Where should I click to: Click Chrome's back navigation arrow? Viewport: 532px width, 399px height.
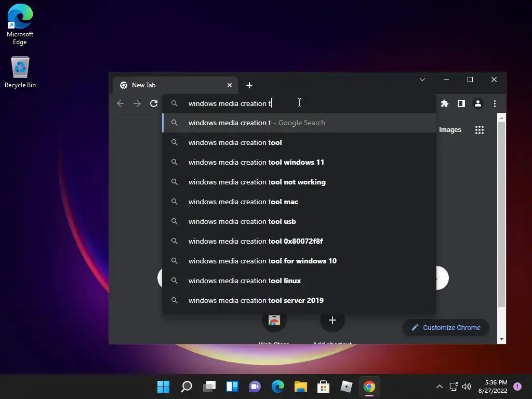121,103
